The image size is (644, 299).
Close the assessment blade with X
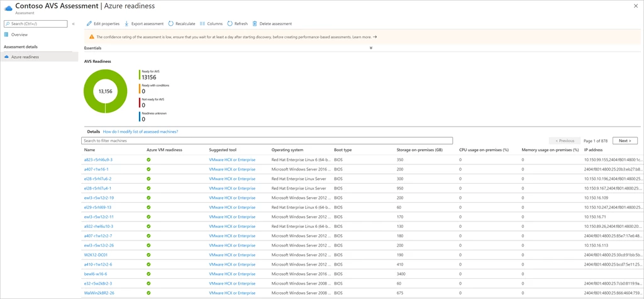636,7
